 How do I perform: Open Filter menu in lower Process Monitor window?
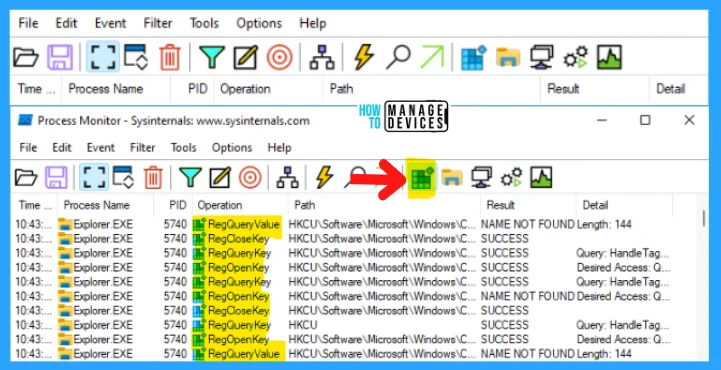point(143,148)
